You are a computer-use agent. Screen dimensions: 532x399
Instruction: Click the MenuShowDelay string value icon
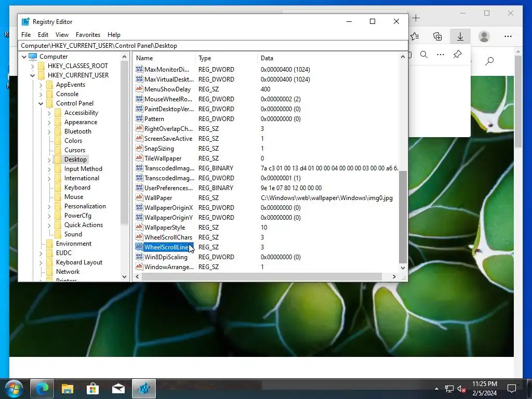click(x=139, y=89)
